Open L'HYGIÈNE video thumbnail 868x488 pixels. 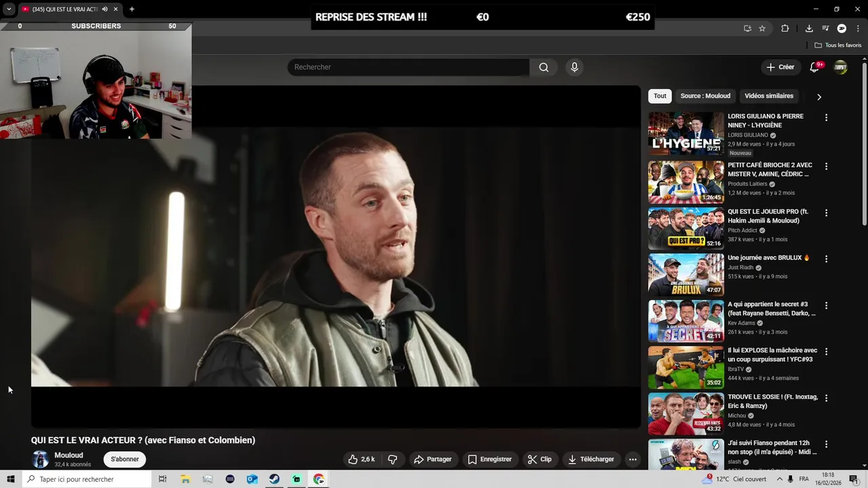point(686,134)
